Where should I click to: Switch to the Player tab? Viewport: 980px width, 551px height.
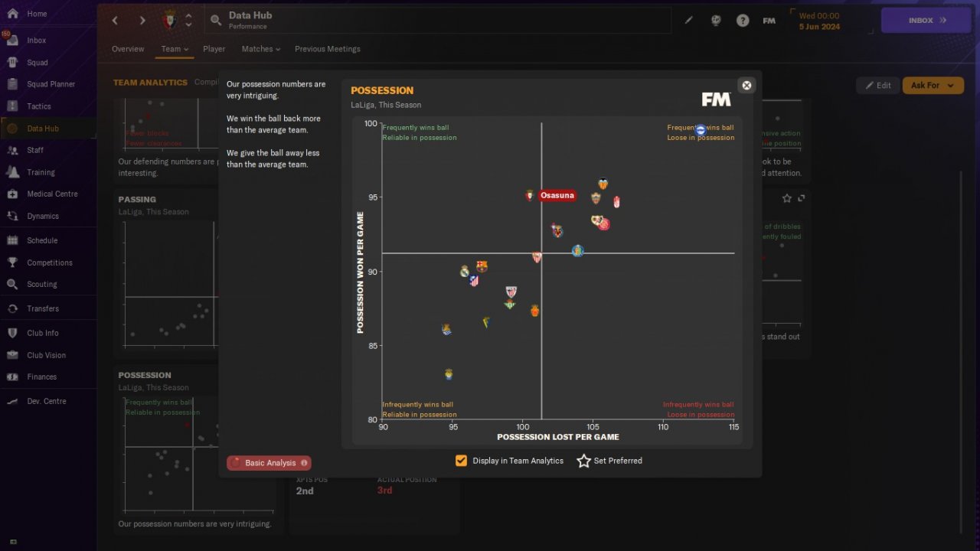[214, 49]
